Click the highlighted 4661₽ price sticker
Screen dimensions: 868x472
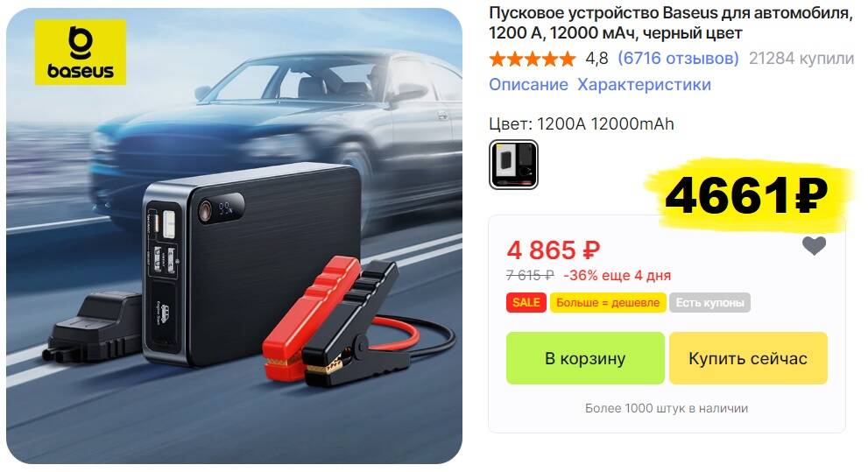(x=746, y=194)
